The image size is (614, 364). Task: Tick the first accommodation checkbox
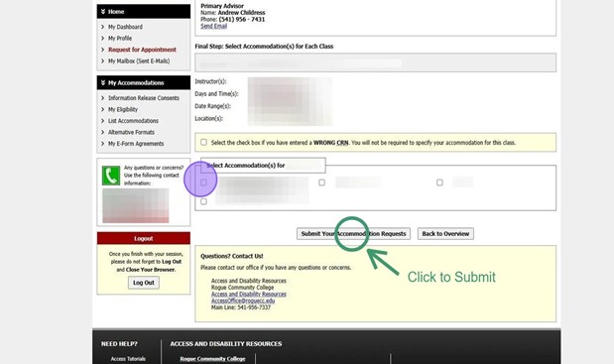point(203,182)
